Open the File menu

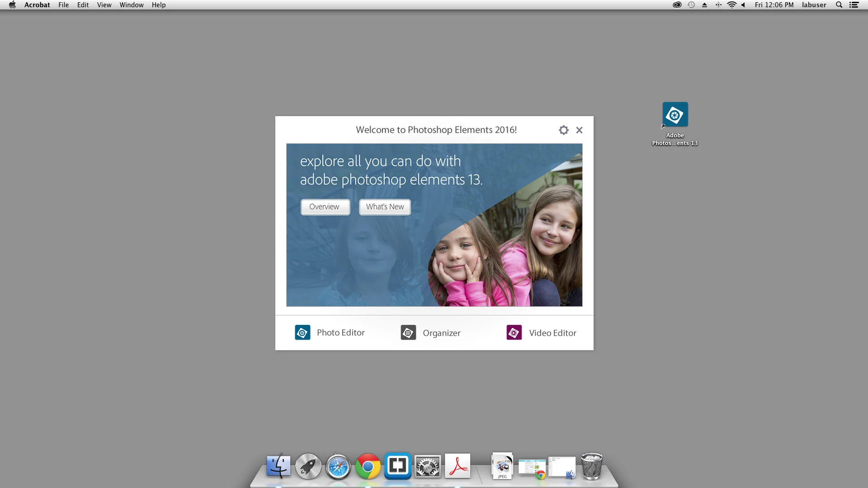[63, 5]
